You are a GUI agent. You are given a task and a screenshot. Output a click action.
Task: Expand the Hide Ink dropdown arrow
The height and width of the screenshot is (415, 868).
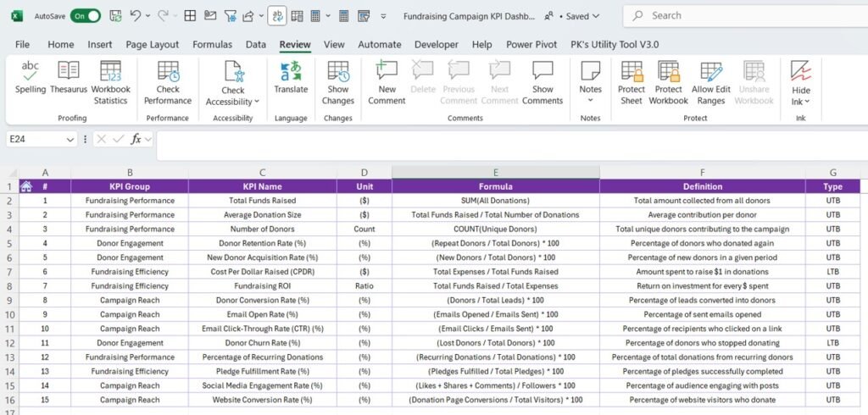pyautogui.click(x=807, y=102)
